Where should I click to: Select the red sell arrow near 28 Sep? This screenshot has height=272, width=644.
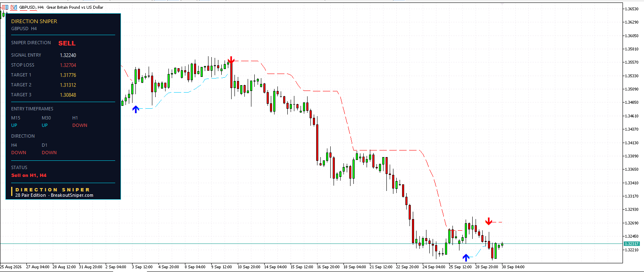point(489,221)
